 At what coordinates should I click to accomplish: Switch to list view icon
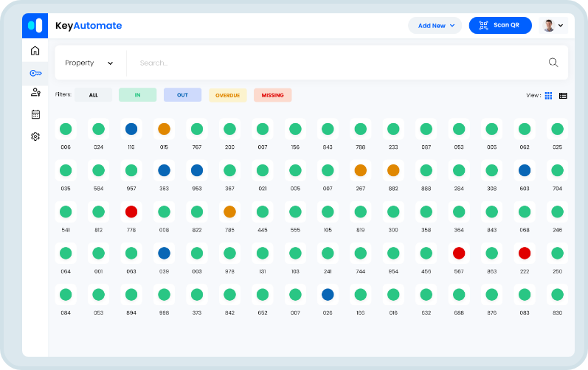pos(563,96)
